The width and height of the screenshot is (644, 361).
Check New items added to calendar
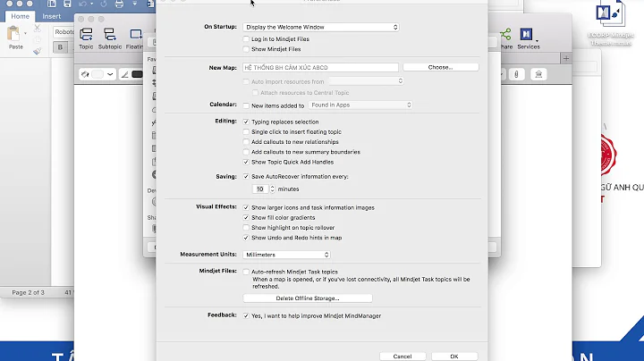coord(246,105)
